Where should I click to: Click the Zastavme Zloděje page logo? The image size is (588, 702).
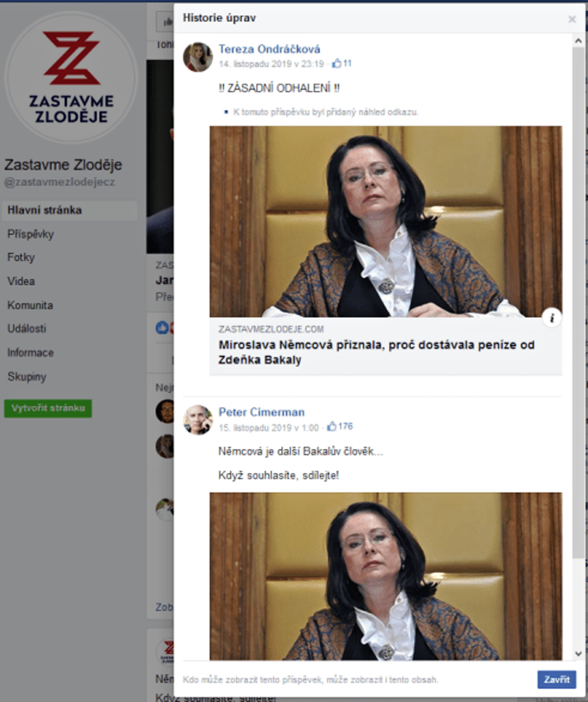tap(71, 78)
